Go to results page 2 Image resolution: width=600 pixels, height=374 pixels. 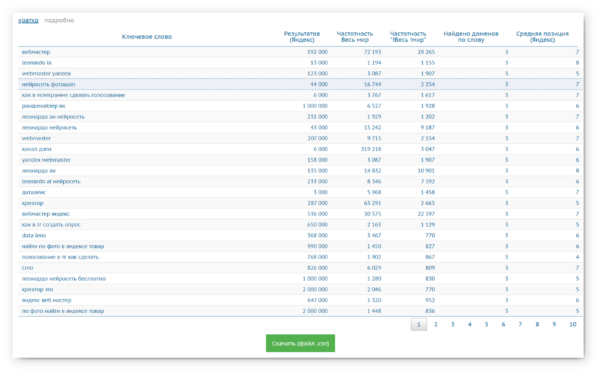(x=435, y=324)
